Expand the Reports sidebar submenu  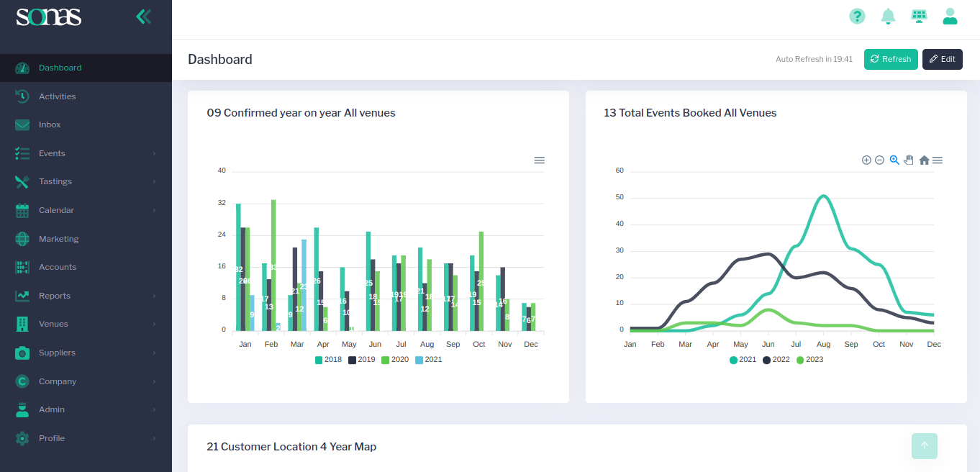pos(55,296)
